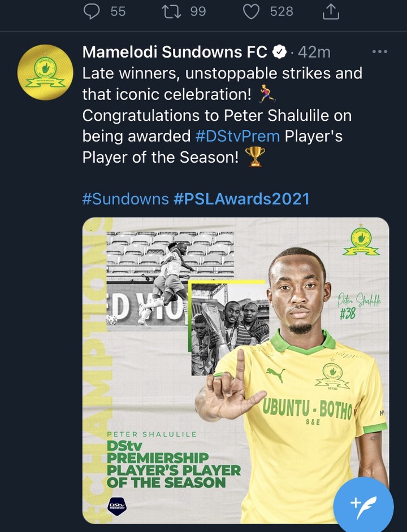The width and height of the screenshot is (407, 532).
Task: Tap the 528 likes count
Action: (x=282, y=11)
